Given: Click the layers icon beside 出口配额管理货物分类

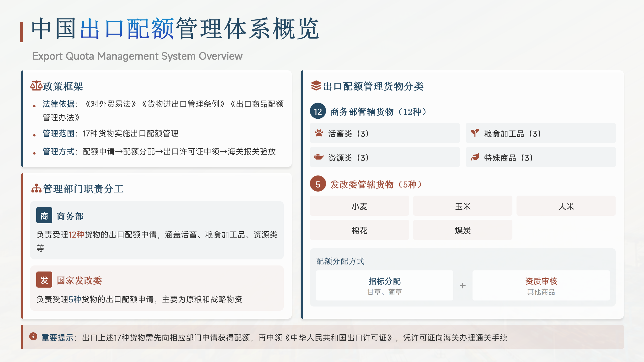Looking at the screenshot, I should [316, 86].
